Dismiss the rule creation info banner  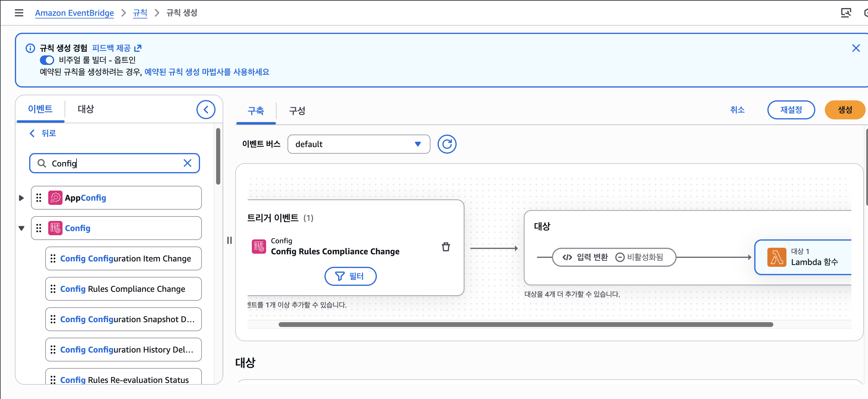point(855,48)
